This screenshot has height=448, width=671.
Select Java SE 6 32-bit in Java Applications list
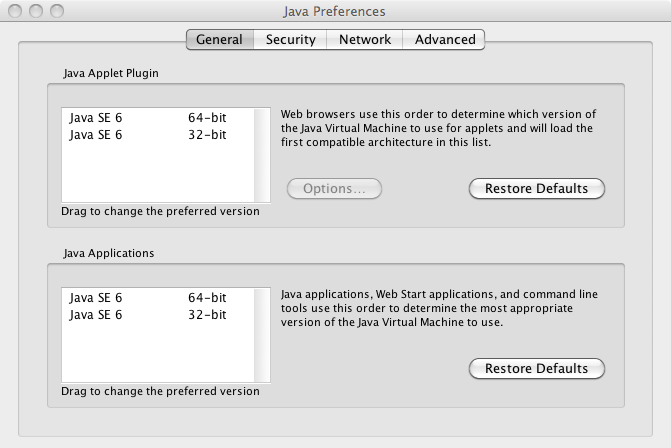[158, 314]
